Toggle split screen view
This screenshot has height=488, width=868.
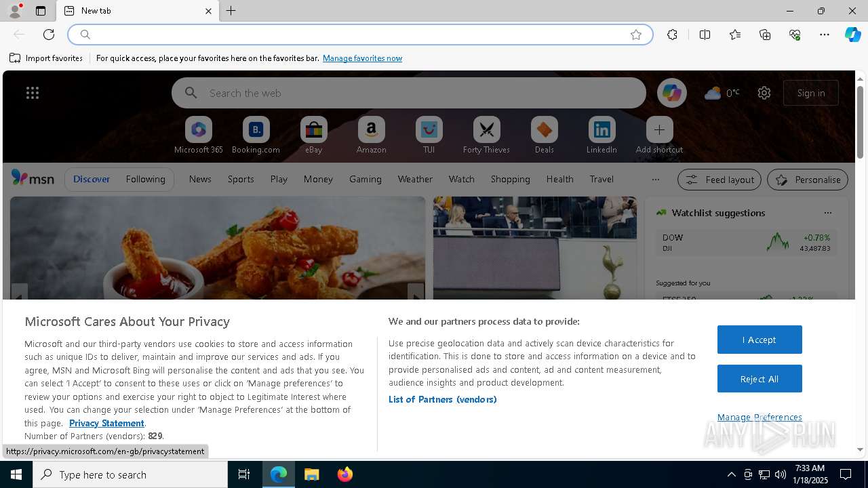tap(705, 35)
